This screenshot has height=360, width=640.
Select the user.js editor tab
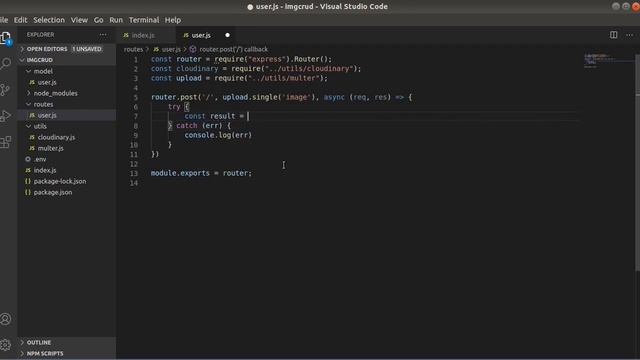coord(206,35)
